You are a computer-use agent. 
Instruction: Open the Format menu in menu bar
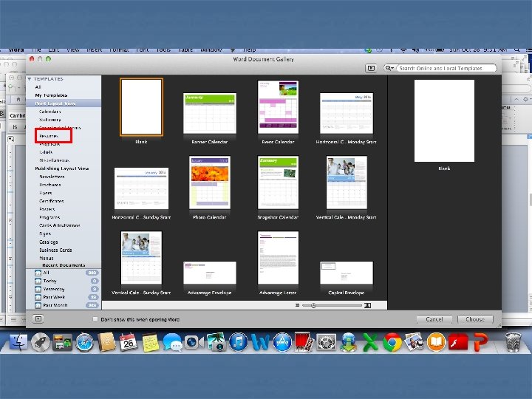click(119, 50)
